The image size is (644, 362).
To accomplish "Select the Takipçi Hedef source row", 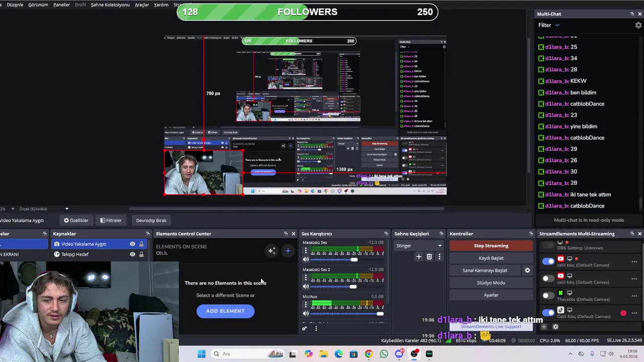I will click(x=99, y=254).
